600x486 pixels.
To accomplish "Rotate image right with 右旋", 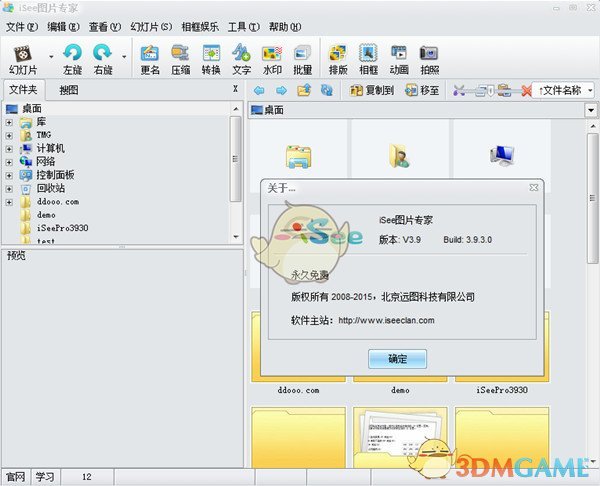I will click(x=103, y=59).
